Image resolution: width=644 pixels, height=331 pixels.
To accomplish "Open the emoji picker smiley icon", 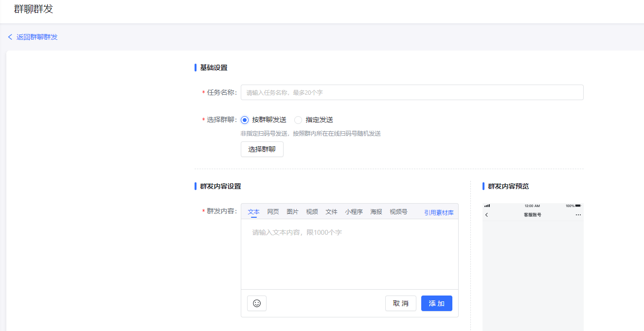I will coord(257,303).
